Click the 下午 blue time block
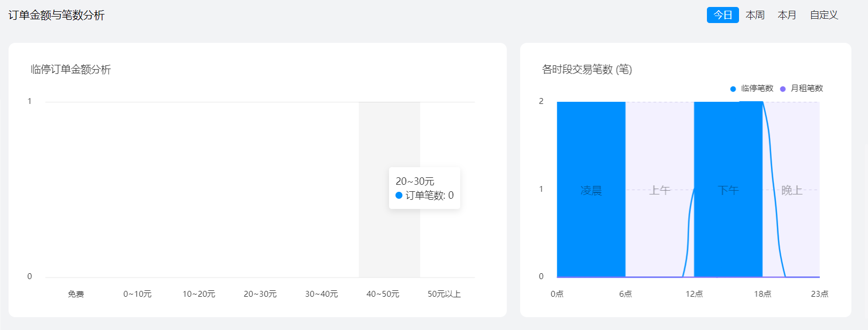The image size is (868, 330). (x=728, y=190)
